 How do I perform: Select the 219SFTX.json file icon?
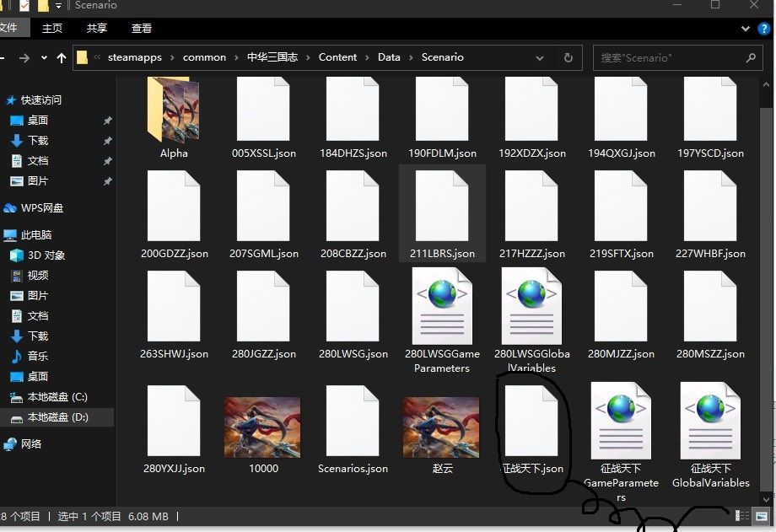pos(621,206)
